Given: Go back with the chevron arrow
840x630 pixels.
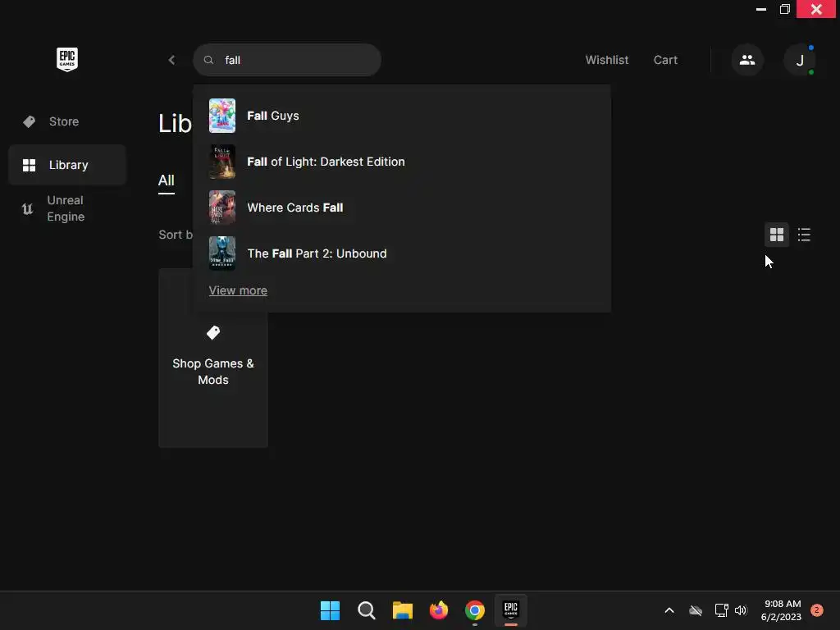Looking at the screenshot, I should click(x=171, y=60).
